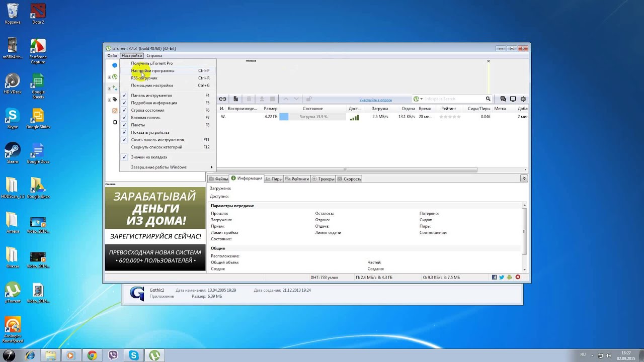This screenshot has height=362, width=644.
Task: Toggle 'Панель инструментов' checked menu item
Action: coord(168,96)
